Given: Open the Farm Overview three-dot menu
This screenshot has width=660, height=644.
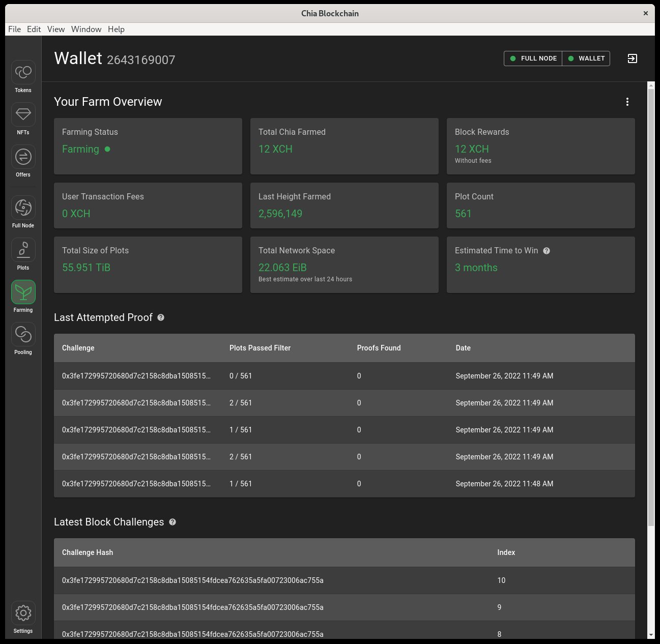Looking at the screenshot, I should tap(627, 102).
